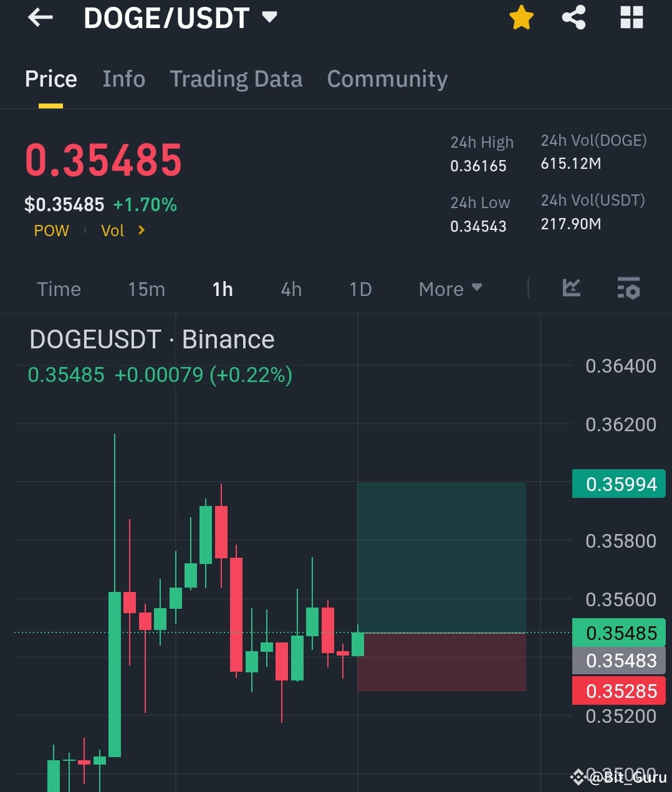Open the More timeframes dropdown
The image size is (672, 792).
coord(450,289)
